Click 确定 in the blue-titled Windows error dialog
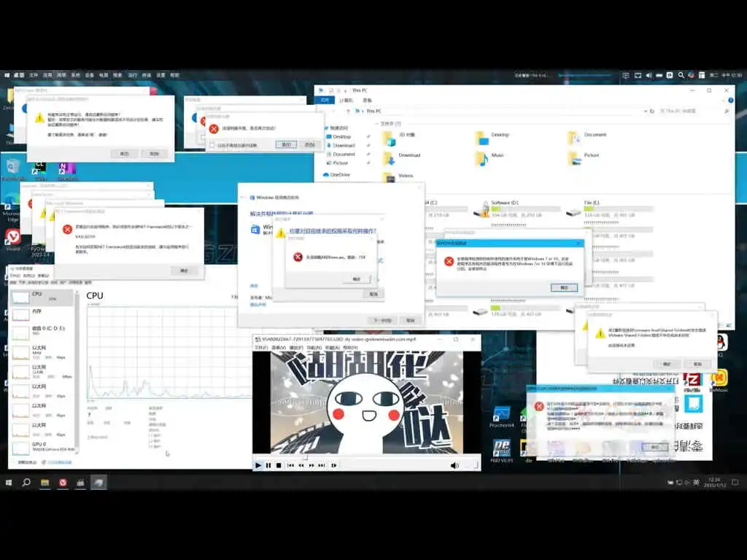Viewport: 747px width, 560px height. 564,287
